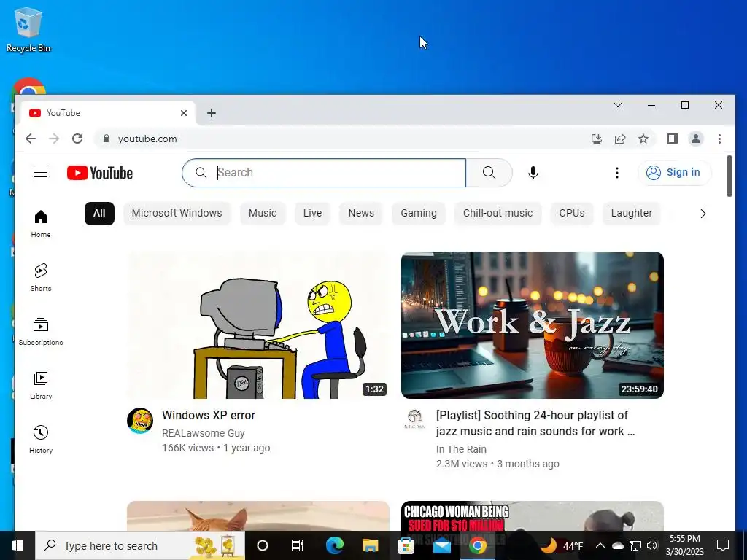Open Chrome side panel
This screenshot has height=560, width=747.
672,139
